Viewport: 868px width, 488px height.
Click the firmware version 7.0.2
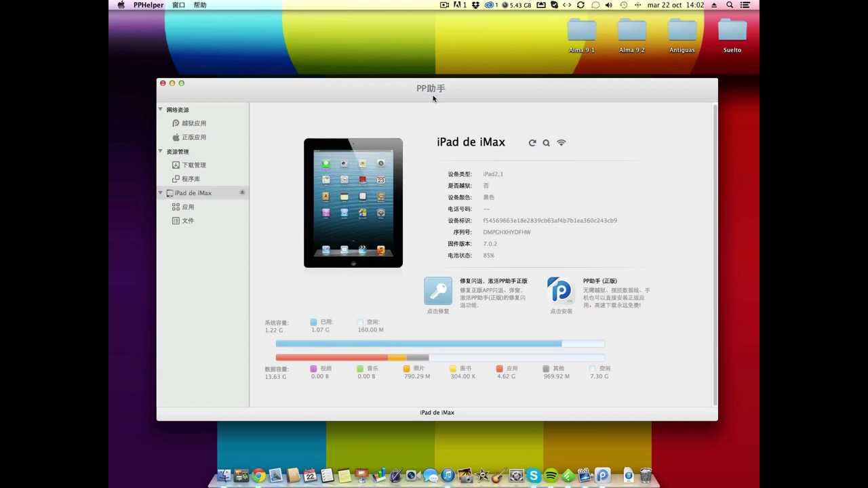(x=490, y=243)
